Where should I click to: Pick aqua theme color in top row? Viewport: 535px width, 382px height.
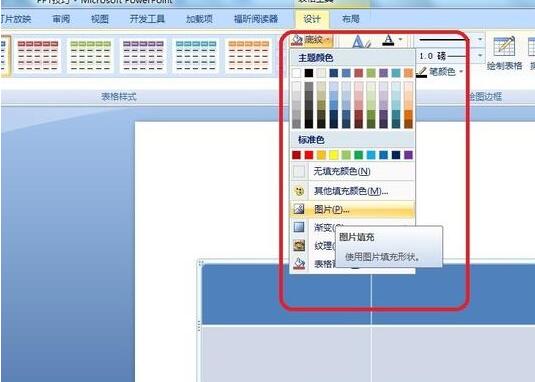(x=396, y=73)
